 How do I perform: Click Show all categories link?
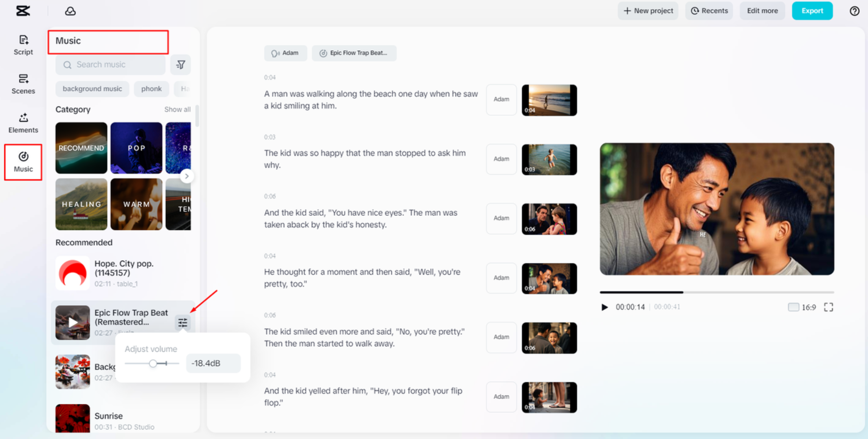pyautogui.click(x=177, y=109)
